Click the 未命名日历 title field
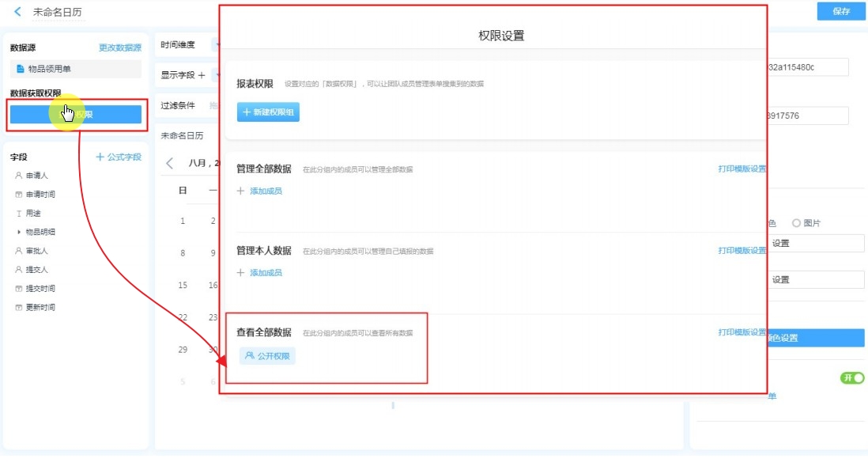This screenshot has height=466, width=868. click(57, 13)
